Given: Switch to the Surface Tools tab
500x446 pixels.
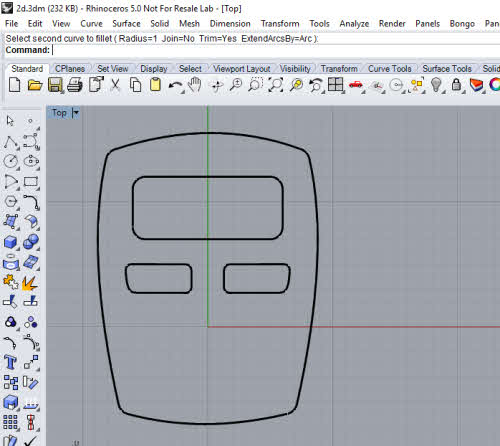Looking at the screenshot, I should click(447, 69).
